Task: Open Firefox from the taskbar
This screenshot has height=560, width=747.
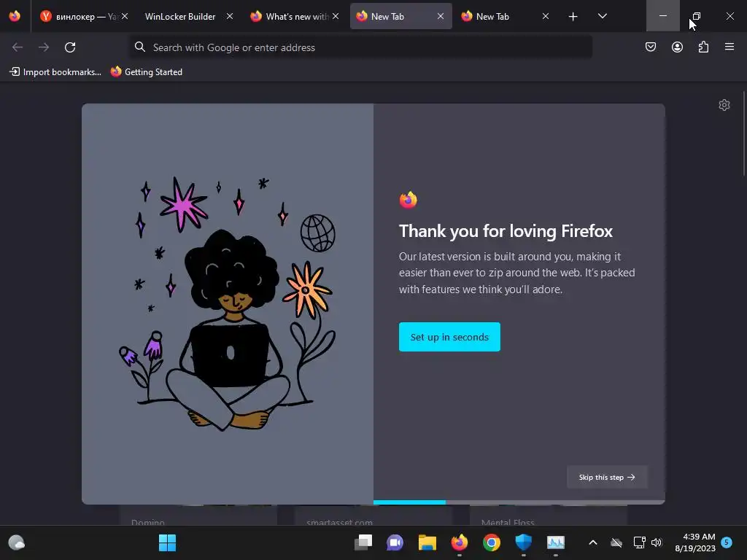Action: 460,542
